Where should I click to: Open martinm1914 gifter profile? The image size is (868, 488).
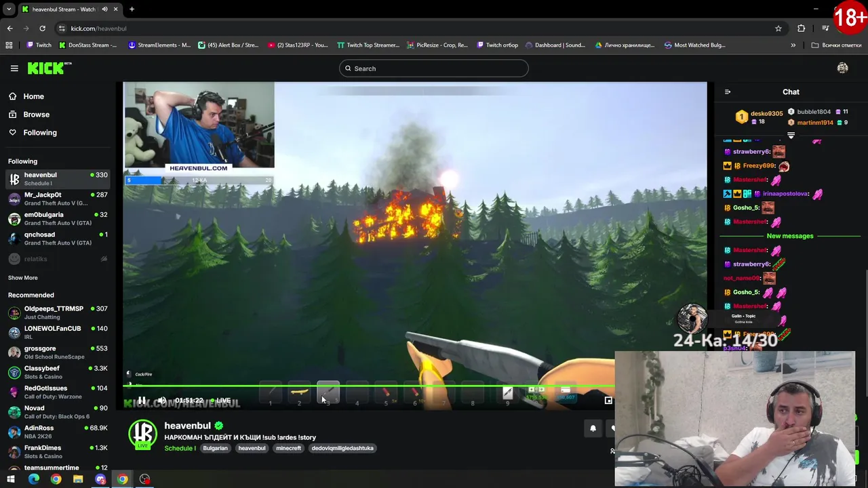pyautogui.click(x=815, y=123)
